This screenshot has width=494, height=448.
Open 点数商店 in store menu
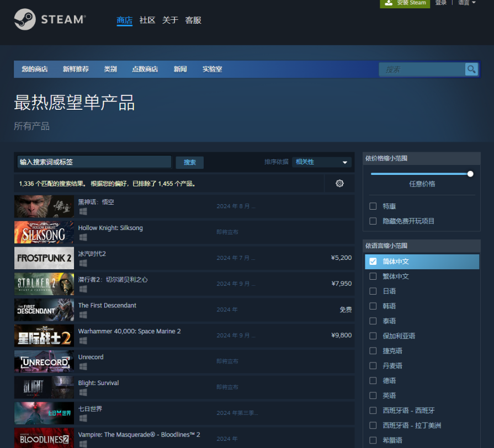pyautogui.click(x=145, y=70)
